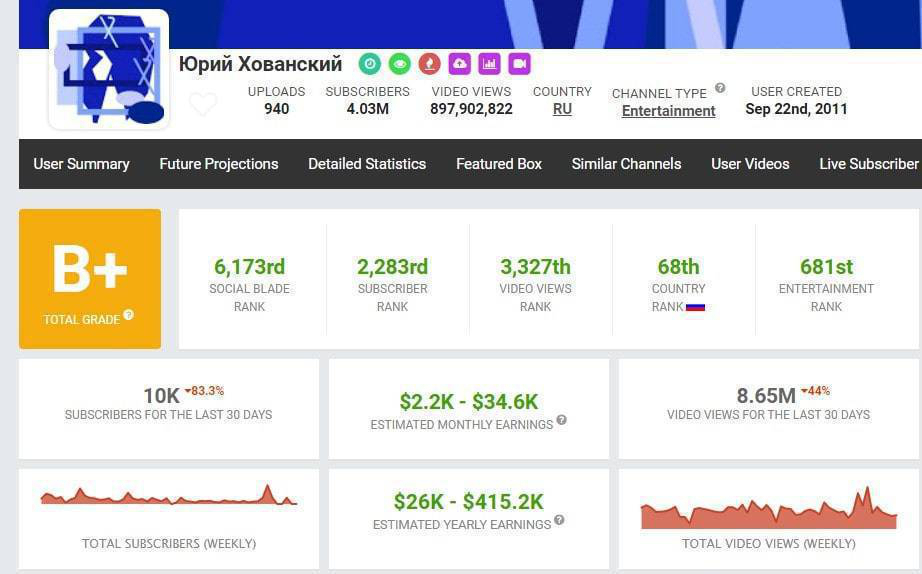Click the channel avatar thumbnail
This screenshot has height=574, width=922.
point(109,70)
